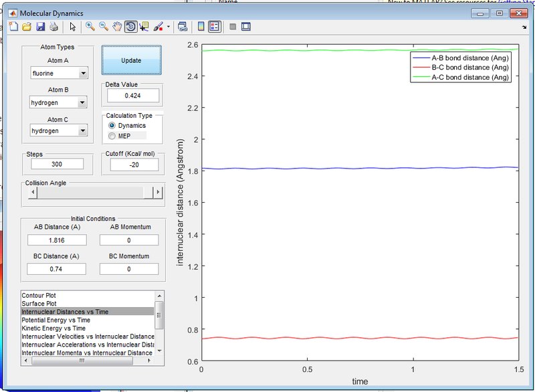
Task: Select the Zoom In magnifier tool
Action: point(91,27)
